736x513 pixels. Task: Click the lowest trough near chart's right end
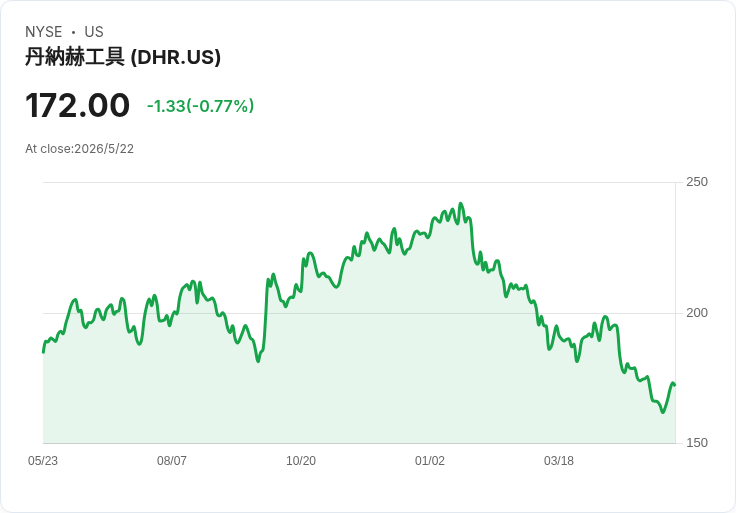click(x=663, y=412)
